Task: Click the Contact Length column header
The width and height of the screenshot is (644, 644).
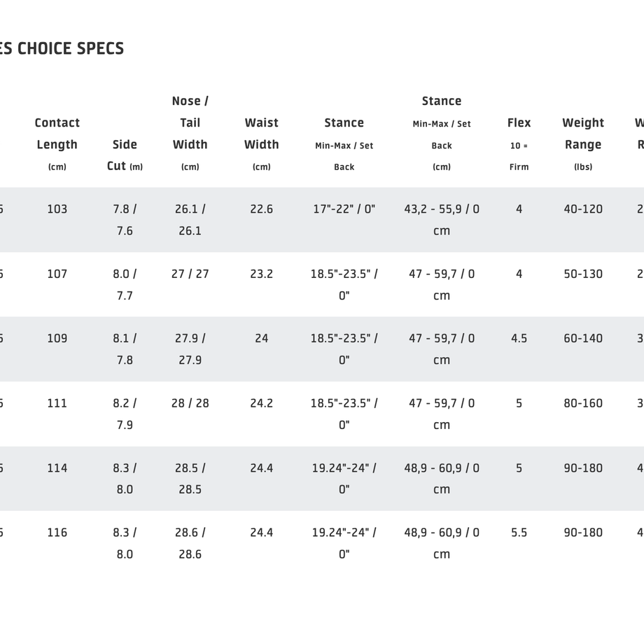Action: point(57,144)
